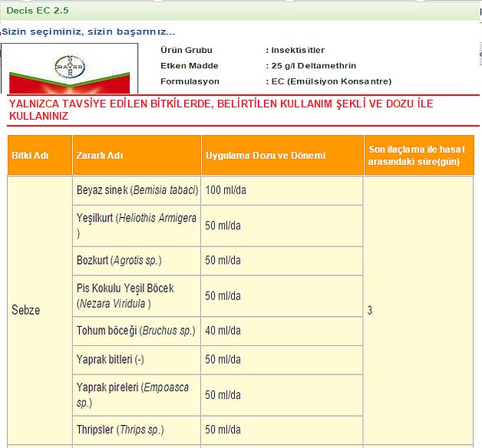Click dose cell in Yaprak bitleri row
Screen dimensions: 482x448
(282, 360)
